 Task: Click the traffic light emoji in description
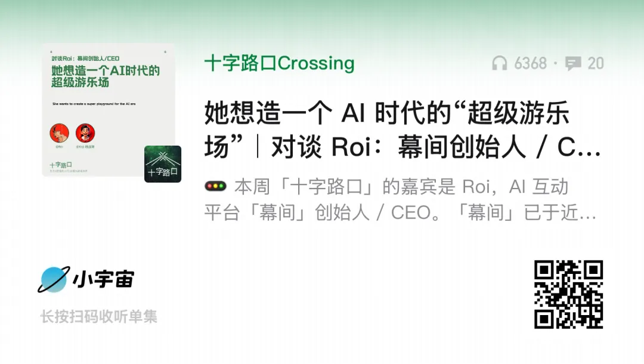(216, 186)
